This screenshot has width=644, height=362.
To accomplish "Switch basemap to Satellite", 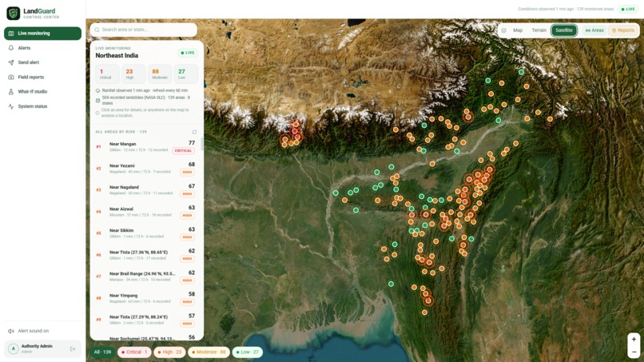I will pyautogui.click(x=564, y=30).
